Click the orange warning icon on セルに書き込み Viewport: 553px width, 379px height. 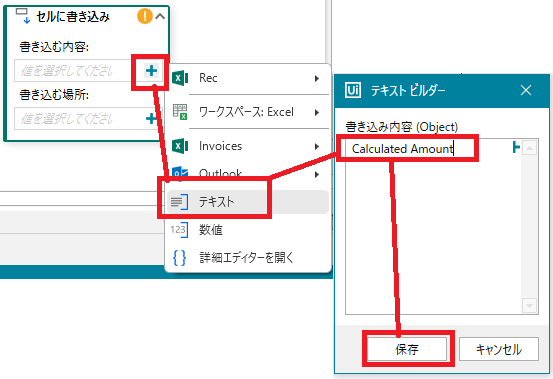click(144, 16)
